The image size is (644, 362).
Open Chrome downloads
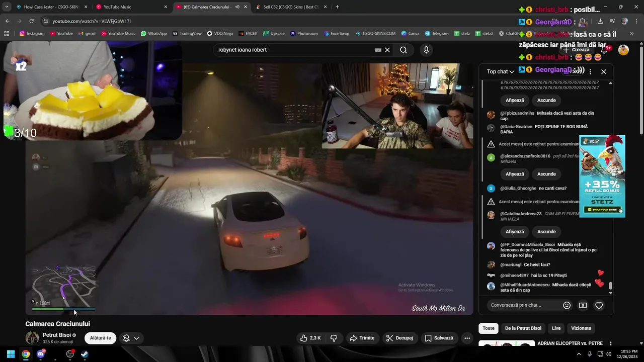[x=600, y=21]
